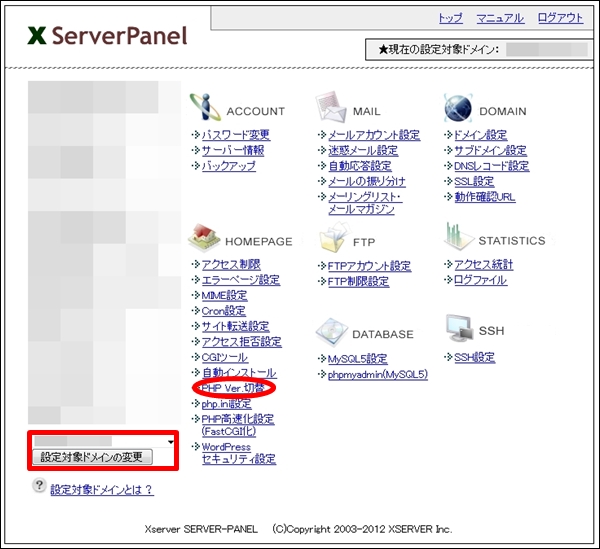The width and height of the screenshot is (600, 549).
Task: Click the DOMAIN globe icon
Action: pyautogui.click(x=458, y=108)
